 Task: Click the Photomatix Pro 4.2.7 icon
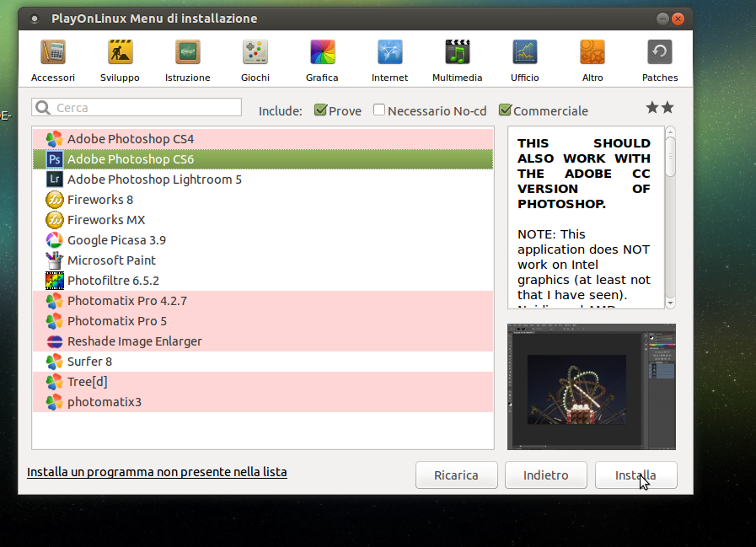(x=55, y=301)
